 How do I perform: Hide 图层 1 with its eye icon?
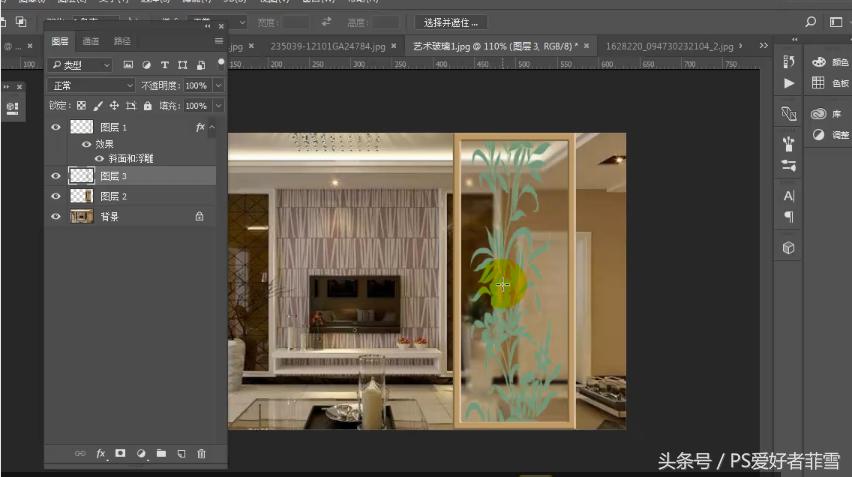pyautogui.click(x=55, y=127)
